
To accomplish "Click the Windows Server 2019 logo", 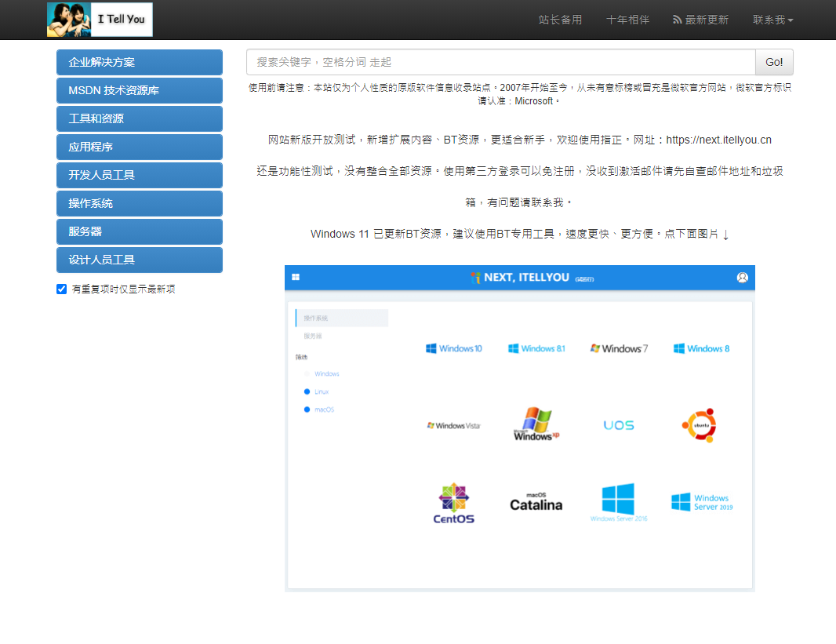I will [702, 502].
